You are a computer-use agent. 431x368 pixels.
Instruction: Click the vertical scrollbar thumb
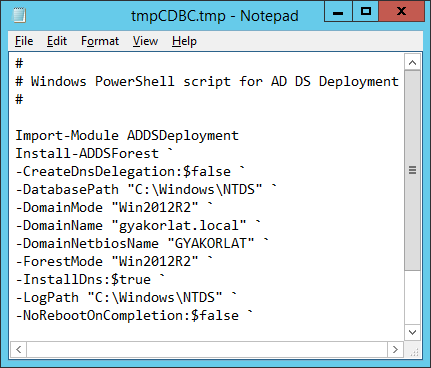click(x=412, y=170)
